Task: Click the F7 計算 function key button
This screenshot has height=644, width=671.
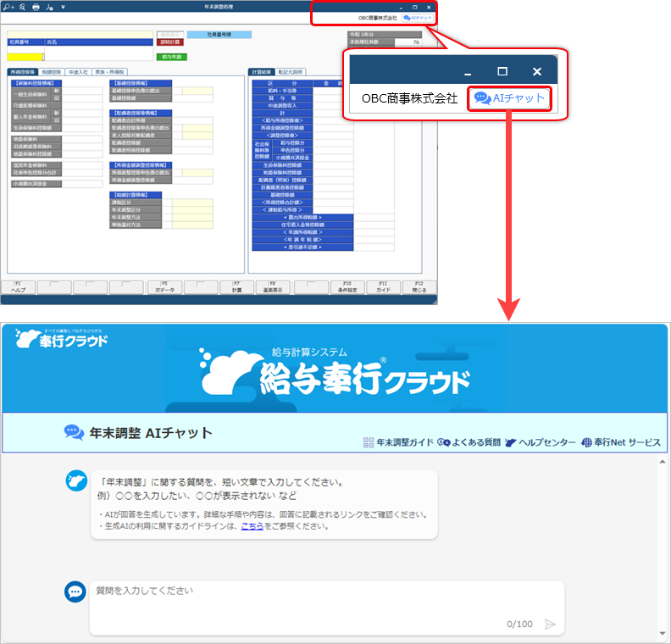Action: [x=236, y=287]
